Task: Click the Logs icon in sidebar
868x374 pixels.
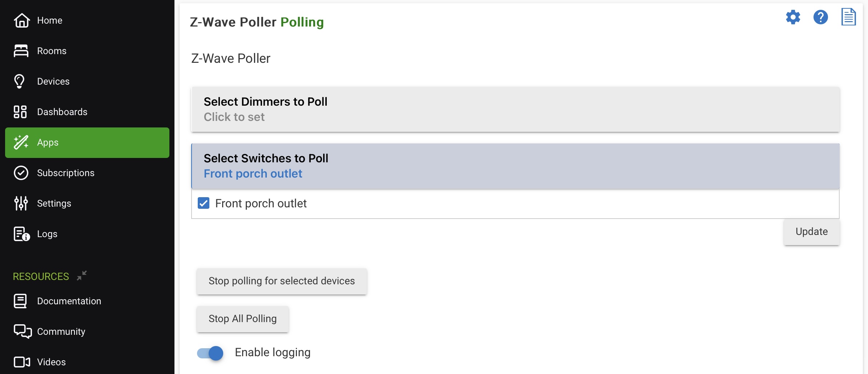Action: (21, 234)
